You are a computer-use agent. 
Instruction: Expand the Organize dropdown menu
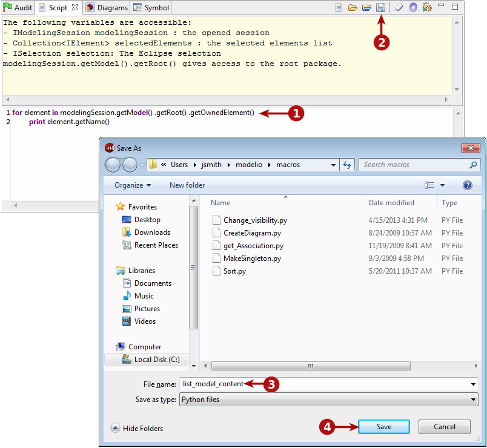132,185
